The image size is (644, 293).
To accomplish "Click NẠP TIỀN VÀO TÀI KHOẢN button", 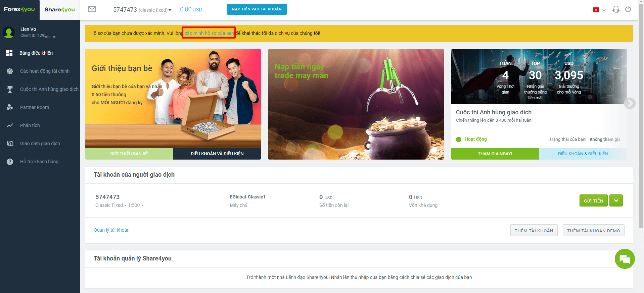I will tap(257, 9).
